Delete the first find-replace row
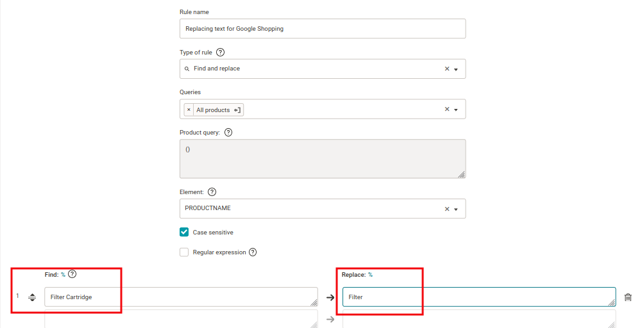This screenshot has width=644, height=328. click(628, 297)
